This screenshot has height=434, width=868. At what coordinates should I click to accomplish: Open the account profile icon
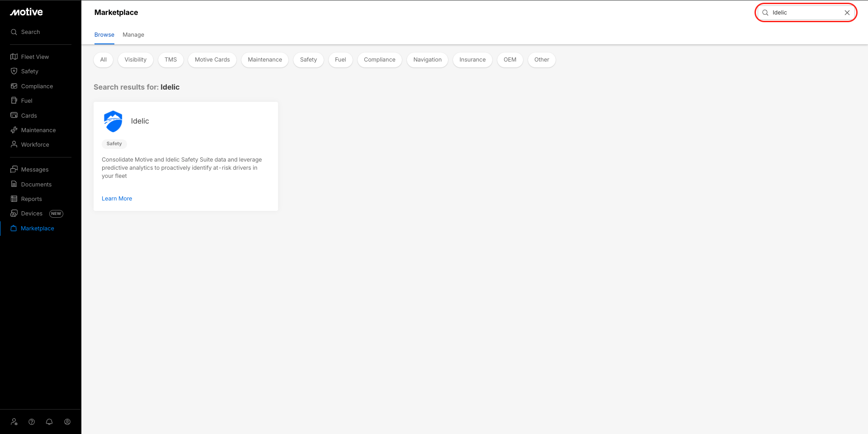[x=67, y=422]
